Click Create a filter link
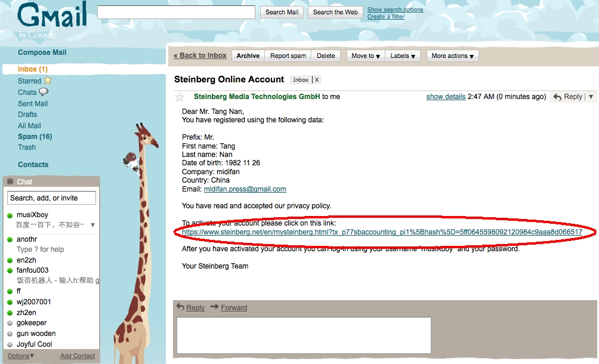Screen dimensions: 599x364 386,17
